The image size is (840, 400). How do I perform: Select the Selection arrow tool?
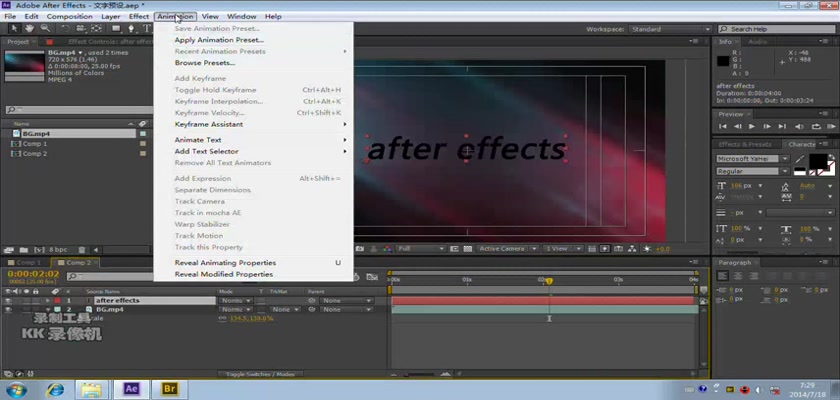[15, 28]
